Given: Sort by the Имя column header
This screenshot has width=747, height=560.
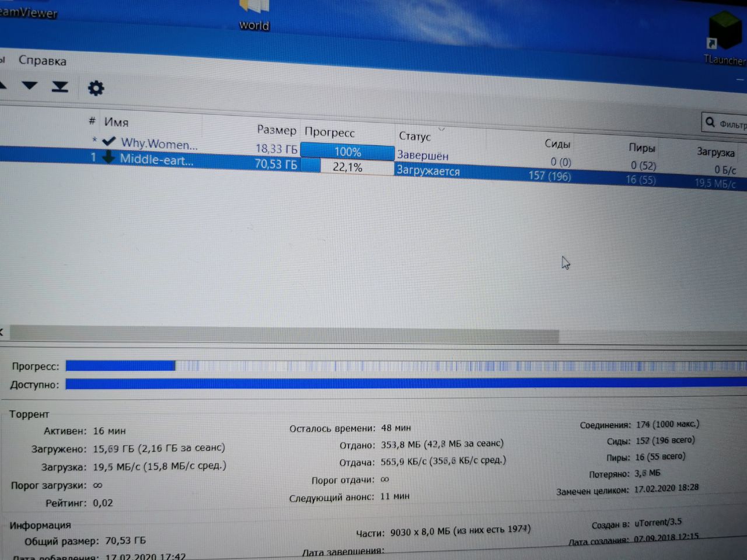Looking at the screenshot, I should pos(116,122).
